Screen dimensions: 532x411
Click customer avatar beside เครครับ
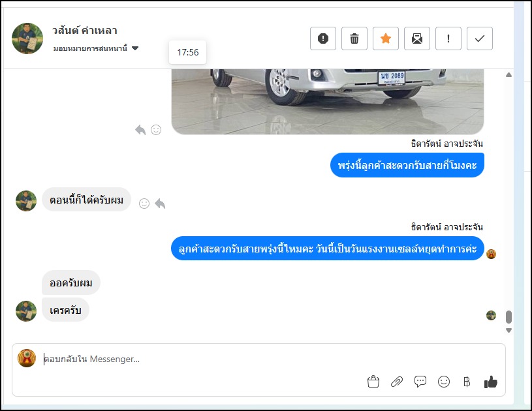click(x=26, y=311)
